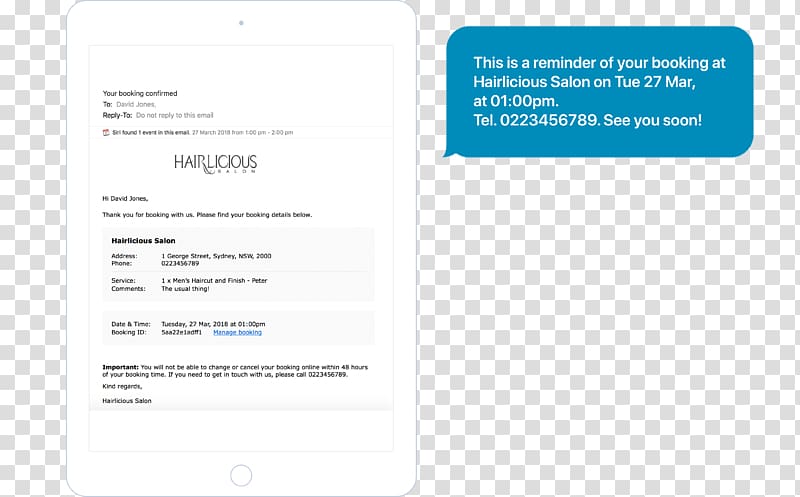Select the 'Your booking confirmed' subject line

click(140, 93)
